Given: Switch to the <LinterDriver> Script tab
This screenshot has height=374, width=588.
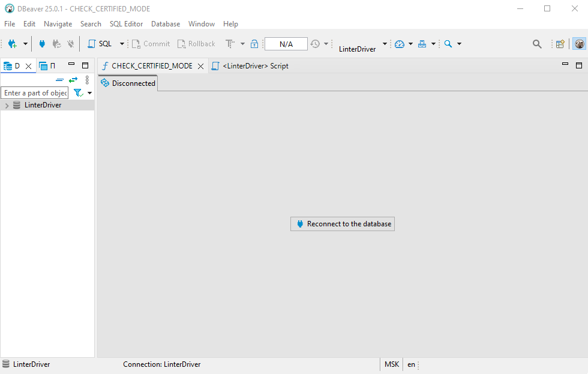Looking at the screenshot, I should click(x=254, y=66).
